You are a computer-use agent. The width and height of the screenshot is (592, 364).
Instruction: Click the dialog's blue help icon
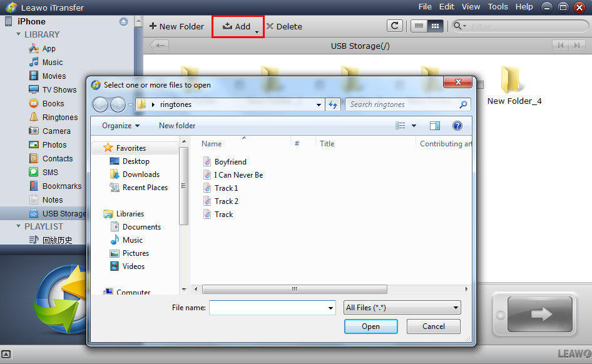pos(457,126)
